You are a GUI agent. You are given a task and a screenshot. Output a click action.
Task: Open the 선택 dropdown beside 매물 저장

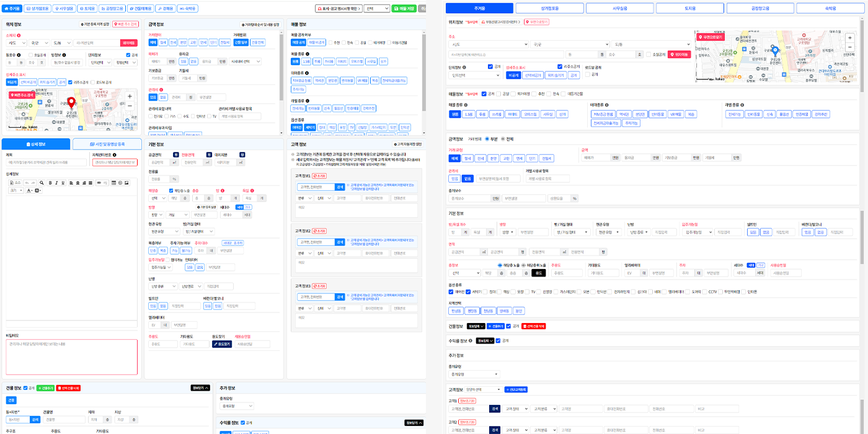pyautogui.click(x=377, y=9)
